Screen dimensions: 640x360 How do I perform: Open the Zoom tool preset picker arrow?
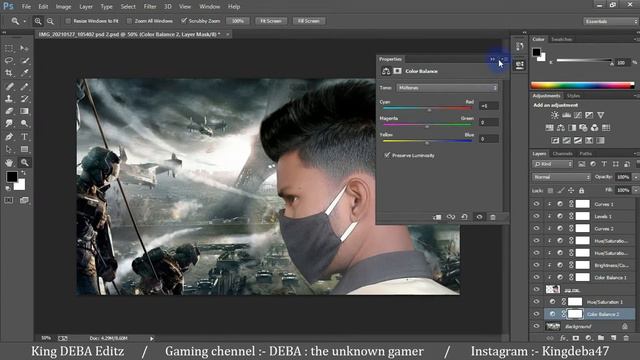(24, 21)
